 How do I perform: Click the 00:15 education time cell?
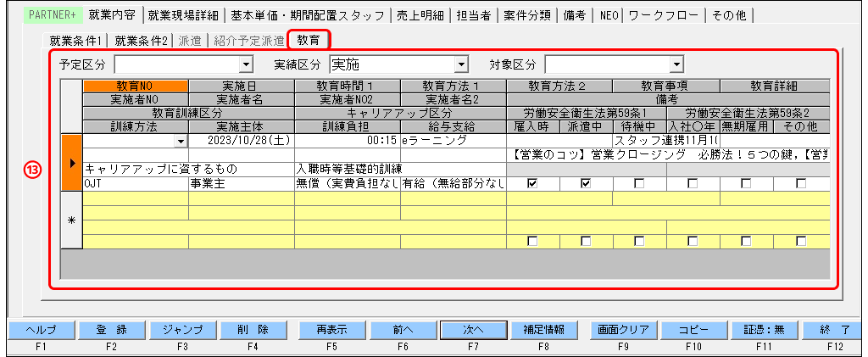[x=348, y=141]
